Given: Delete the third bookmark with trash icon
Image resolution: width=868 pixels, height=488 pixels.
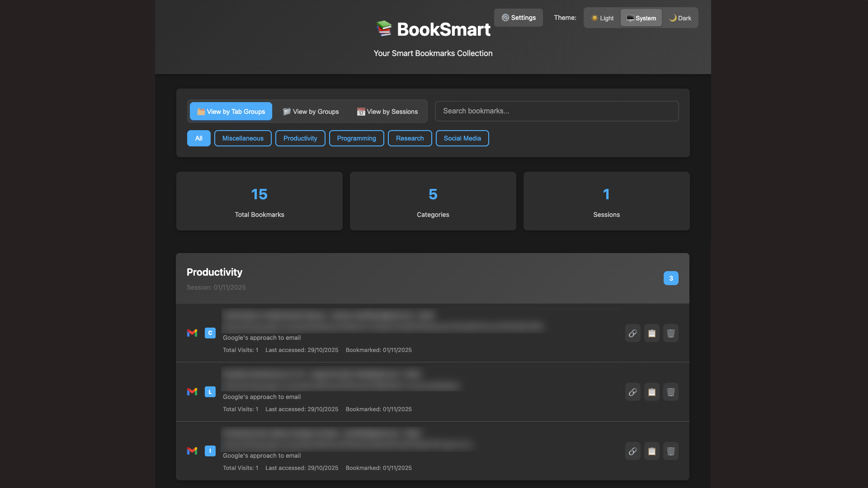Looking at the screenshot, I should [670, 451].
